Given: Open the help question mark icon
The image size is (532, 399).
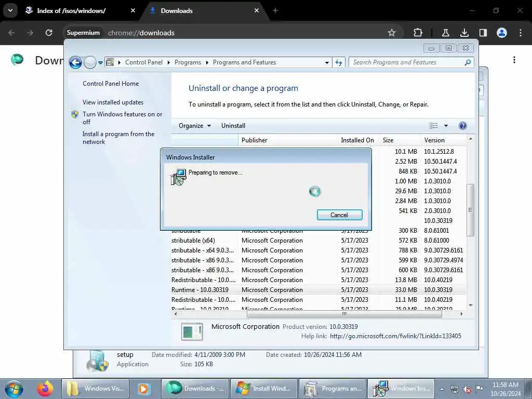Looking at the screenshot, I should pos(462,126).
